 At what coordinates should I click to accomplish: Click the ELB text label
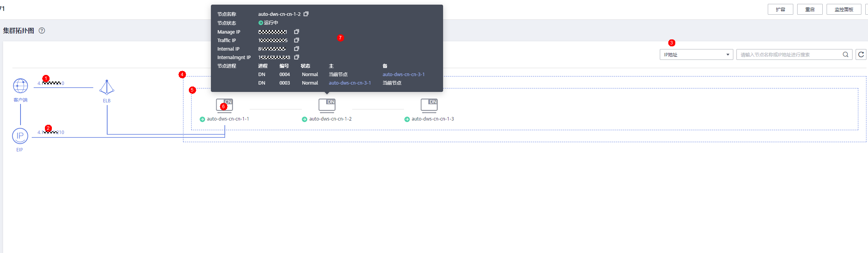pyautogui.click(x=106, y=101)
